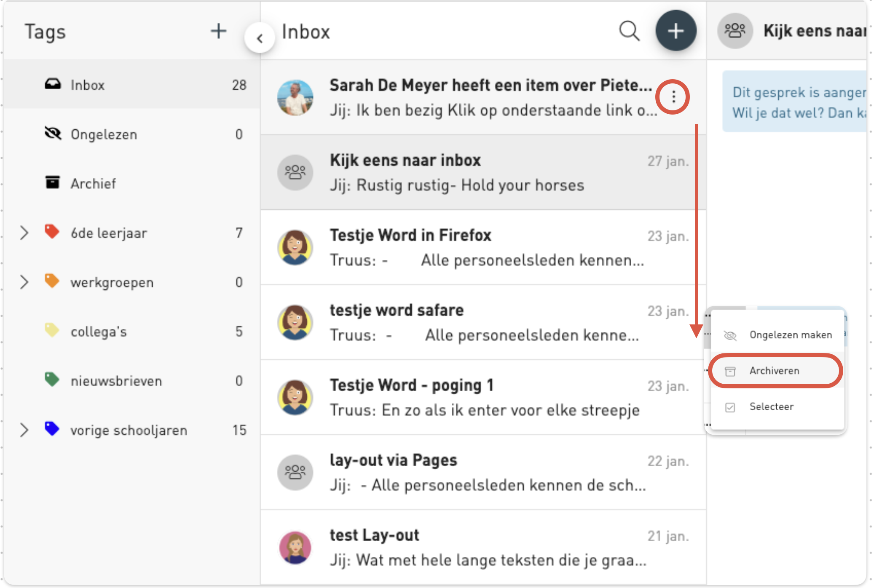The width and height of the screenshot is (874, 588).
Task: Open three-dot menu on Sarah De Meyer message
Action: pyautogui.click(x=673, y=97)
